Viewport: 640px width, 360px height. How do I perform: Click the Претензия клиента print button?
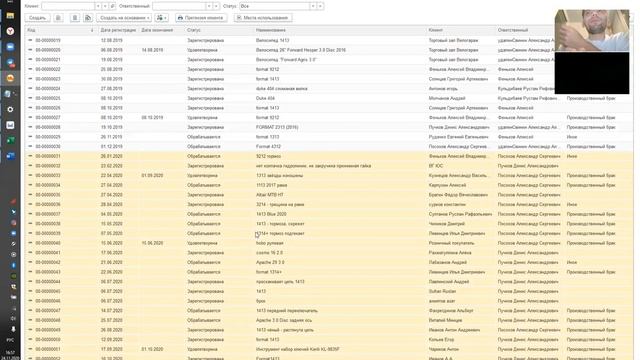pos(201,18)
